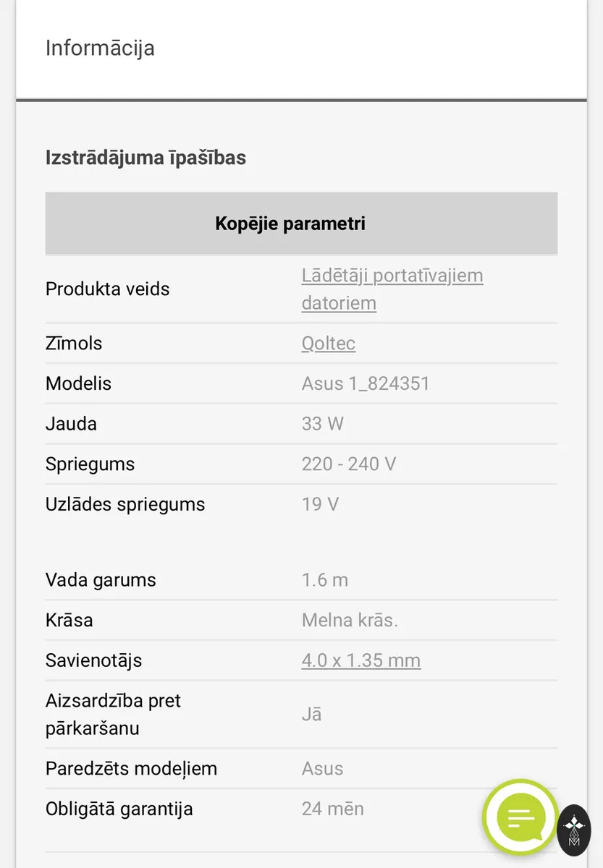This screenshot has height=868, width=603.
Task: Select the 19 V charging voltage
Action: [x=320, y=504]
